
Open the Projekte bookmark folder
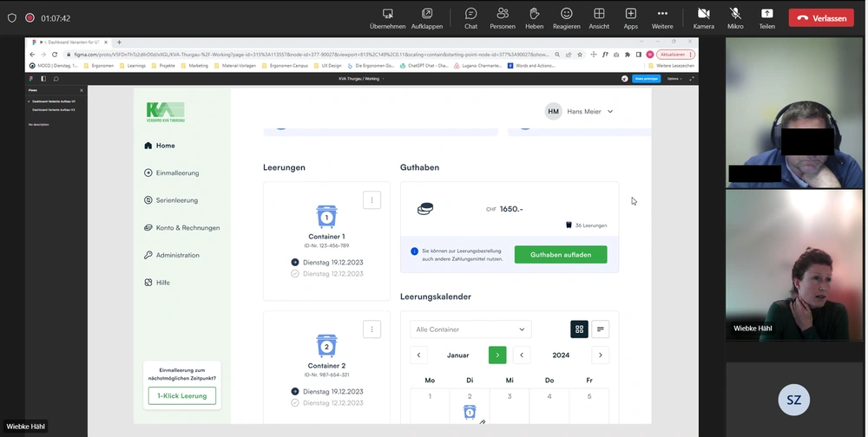(x=163, y=65)
